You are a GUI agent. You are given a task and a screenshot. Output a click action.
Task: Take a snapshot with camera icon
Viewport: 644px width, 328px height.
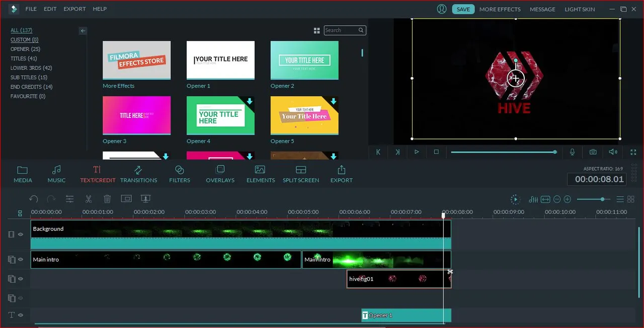point(593,152)
